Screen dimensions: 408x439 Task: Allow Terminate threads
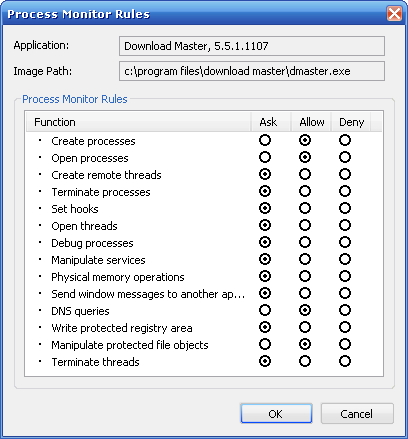click(x=305, y=361)
